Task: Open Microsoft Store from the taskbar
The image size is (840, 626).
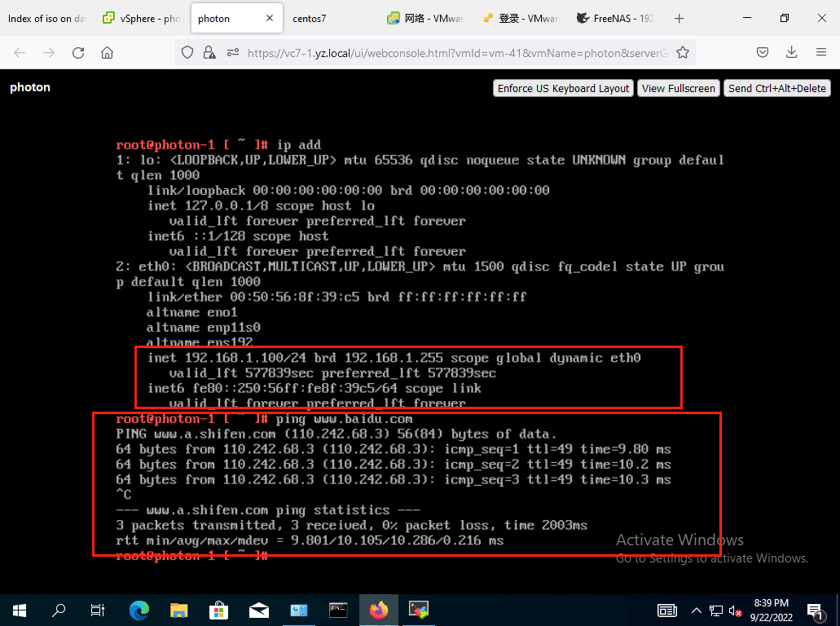Action: pos(218,610)
